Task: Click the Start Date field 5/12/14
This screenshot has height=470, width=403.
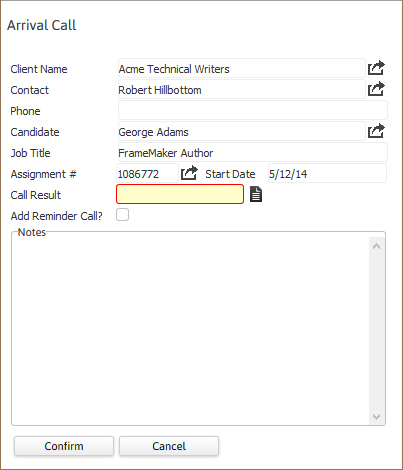Action: click(327, 173)
